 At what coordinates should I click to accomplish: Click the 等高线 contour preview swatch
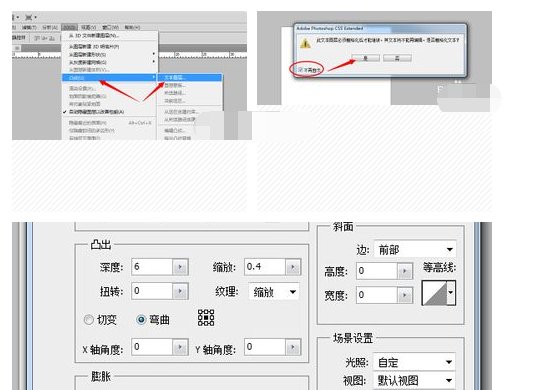[x=434, y=293]
